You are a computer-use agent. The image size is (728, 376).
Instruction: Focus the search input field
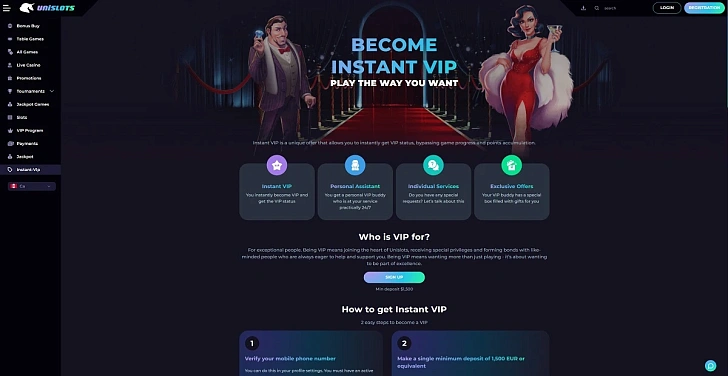pyautogui.click(x=622, y=8)
